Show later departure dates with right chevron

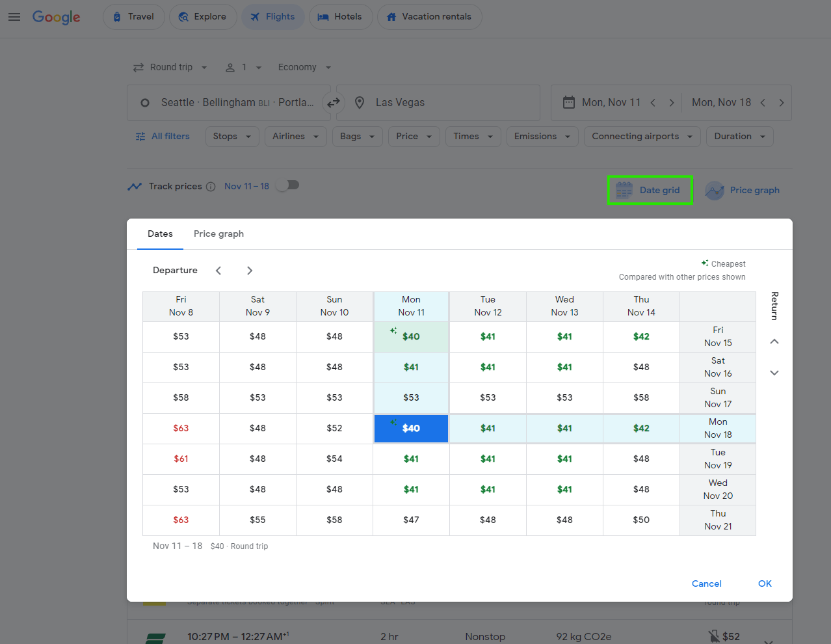click(250, 270)
